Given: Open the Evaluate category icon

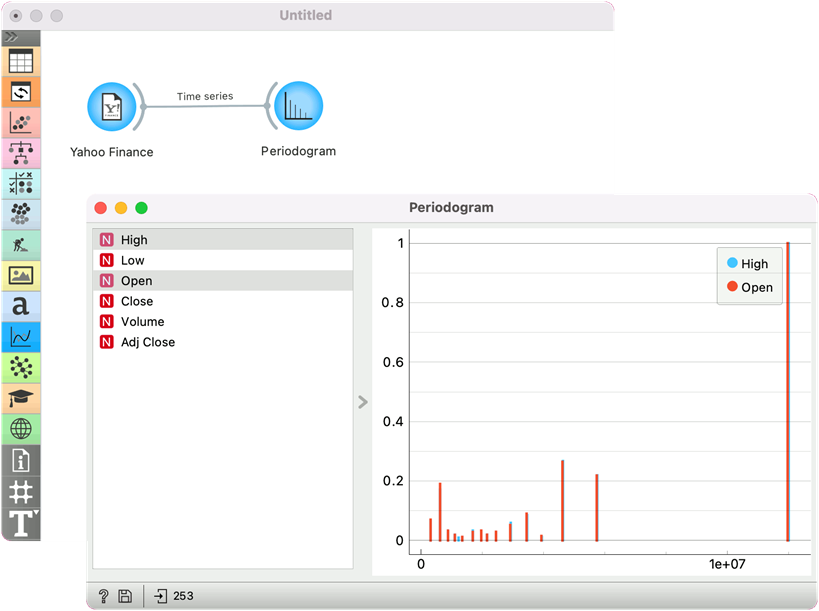Looking at the screenshot, I should pyautogui.click(x=21, y=184).
